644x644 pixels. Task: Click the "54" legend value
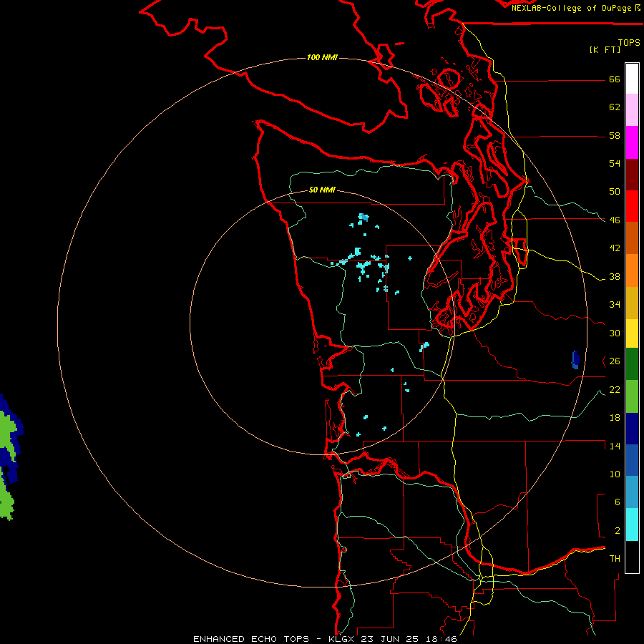615,163
